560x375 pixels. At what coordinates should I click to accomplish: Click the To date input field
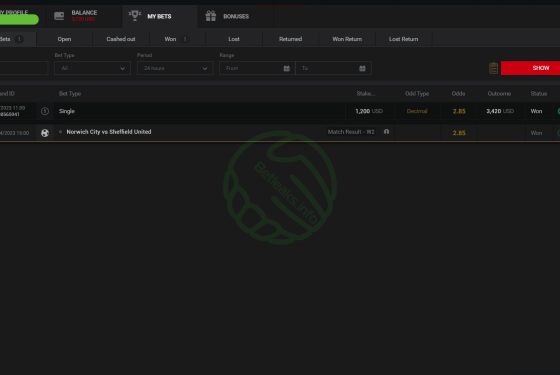pyautogui.click(x=333, y=68)
